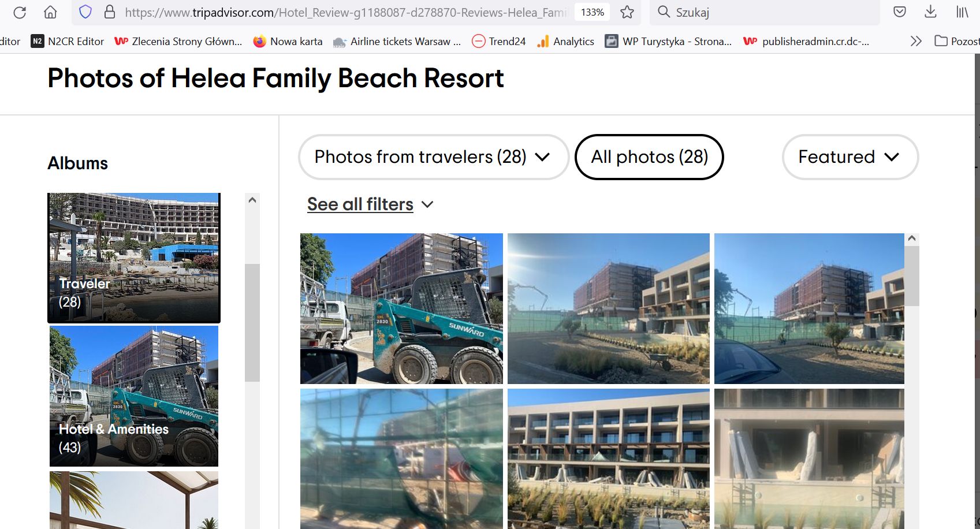Go to browser home page icon

50,12
